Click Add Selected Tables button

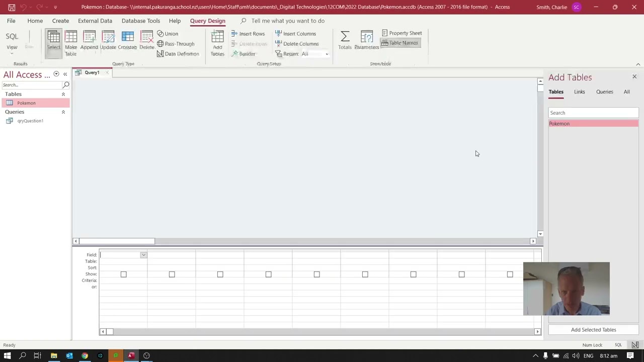[x=593, y=330]
